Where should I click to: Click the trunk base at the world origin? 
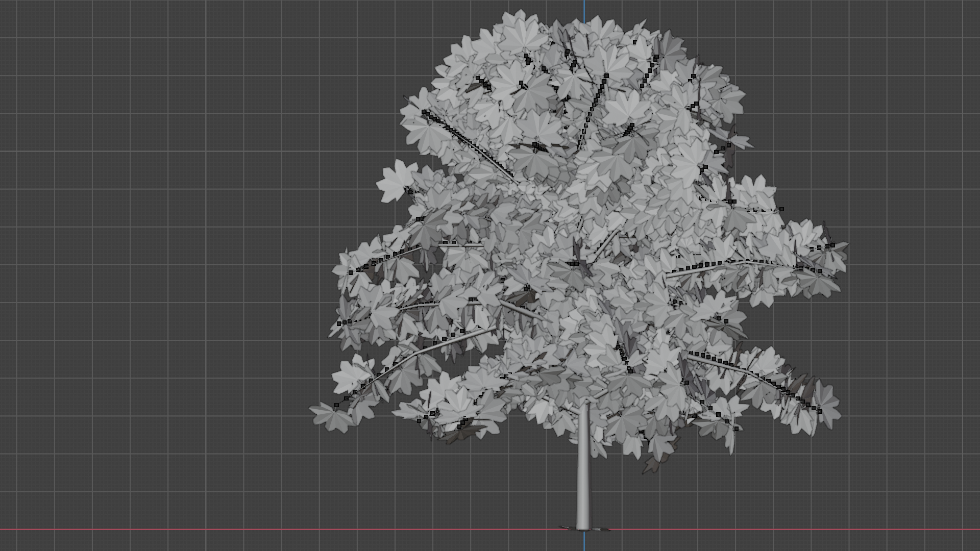[582, 527]
